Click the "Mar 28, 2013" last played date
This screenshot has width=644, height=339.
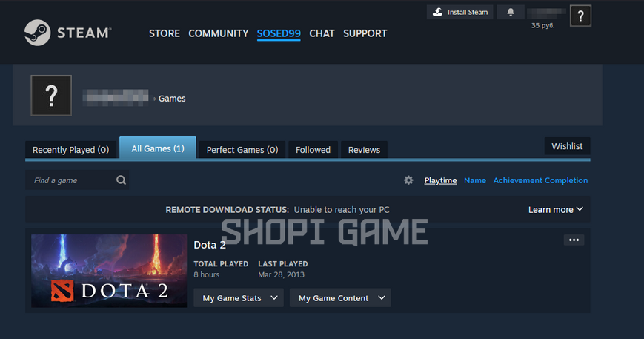282,274
